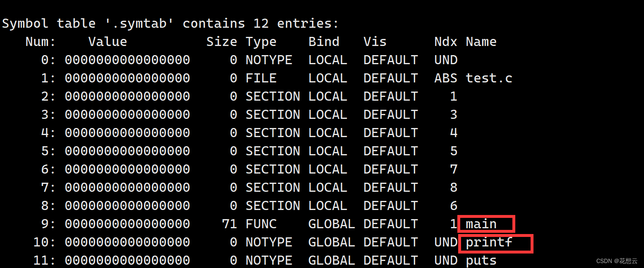The height and width of the screenshot is (268, 644).
Task: Click the Num: column header
Action: click(41, 42)
